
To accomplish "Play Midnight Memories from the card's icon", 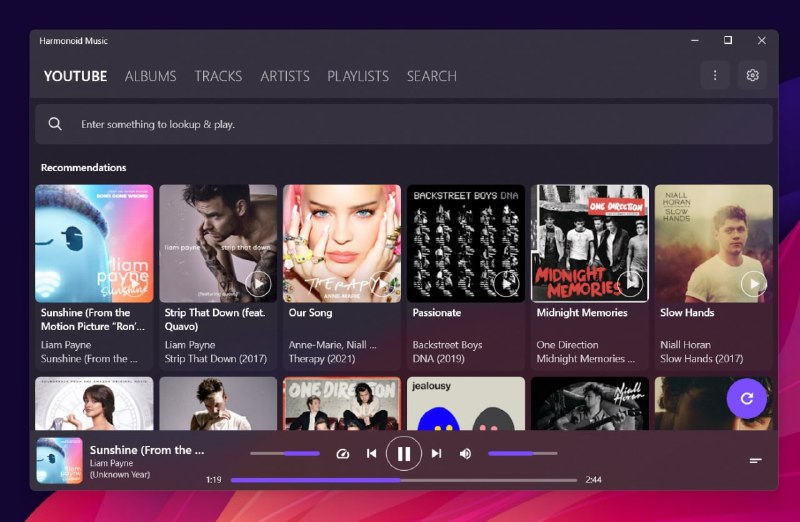I will pyautogui.click(x=630, y=284).
